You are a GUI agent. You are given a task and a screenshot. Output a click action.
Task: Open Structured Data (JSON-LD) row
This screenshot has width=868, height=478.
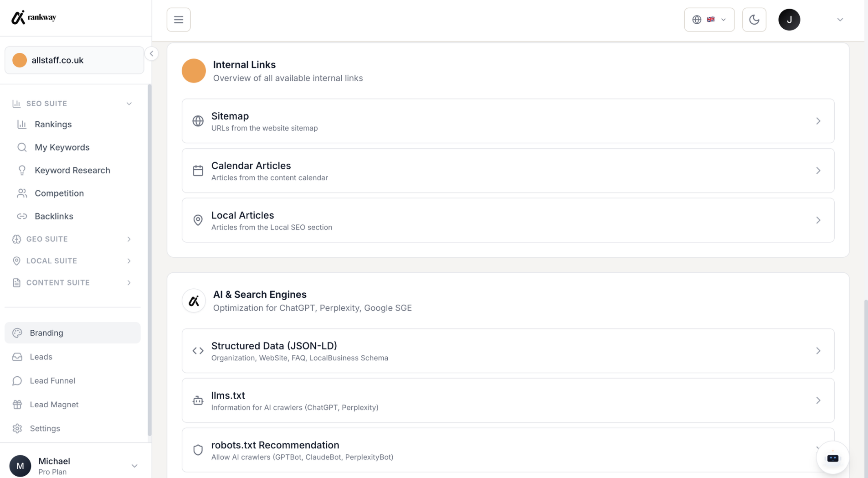[x=508, y=351]
